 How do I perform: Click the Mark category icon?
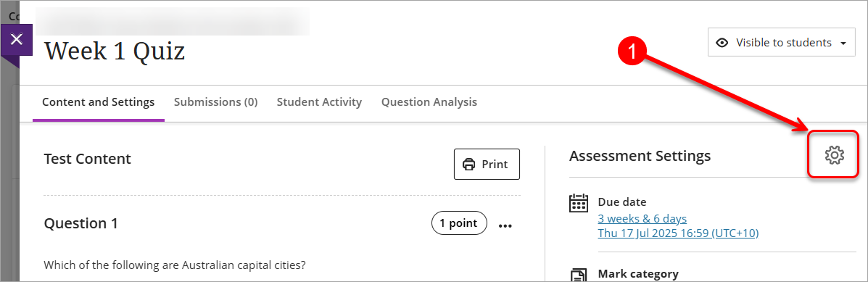click(579, 275)
